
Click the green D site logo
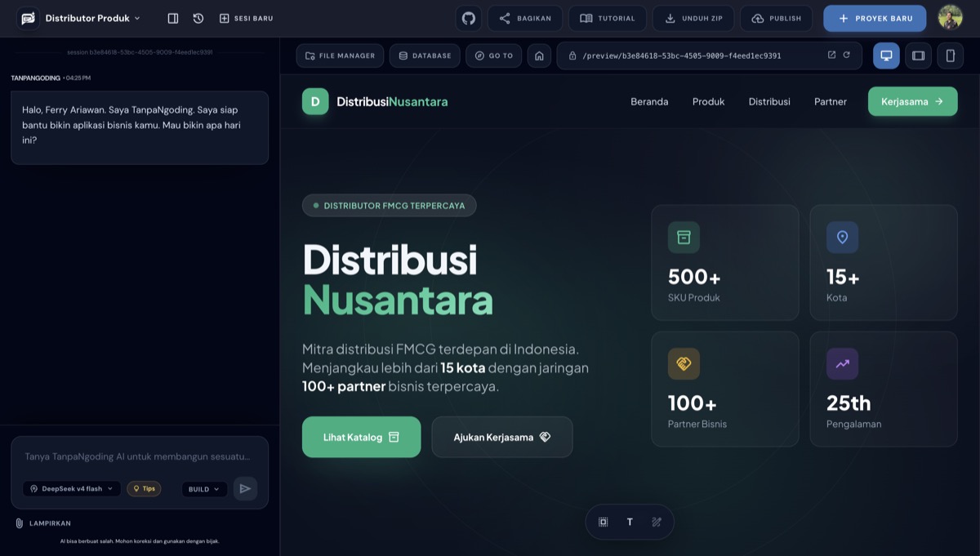(315, 101)
